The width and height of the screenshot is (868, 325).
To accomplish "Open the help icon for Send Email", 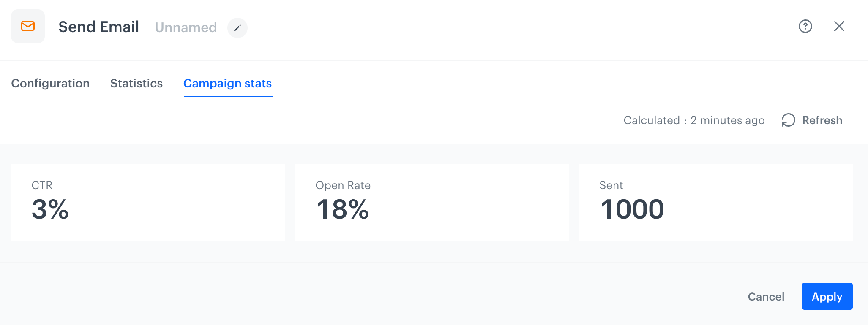I will tap(805, 26).
